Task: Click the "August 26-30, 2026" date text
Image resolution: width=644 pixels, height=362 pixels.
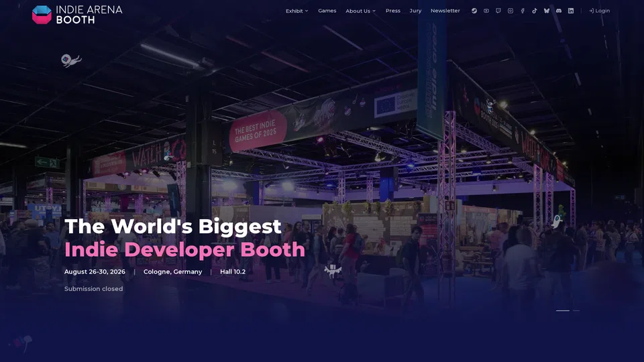Action: click(x=95, y=271)
